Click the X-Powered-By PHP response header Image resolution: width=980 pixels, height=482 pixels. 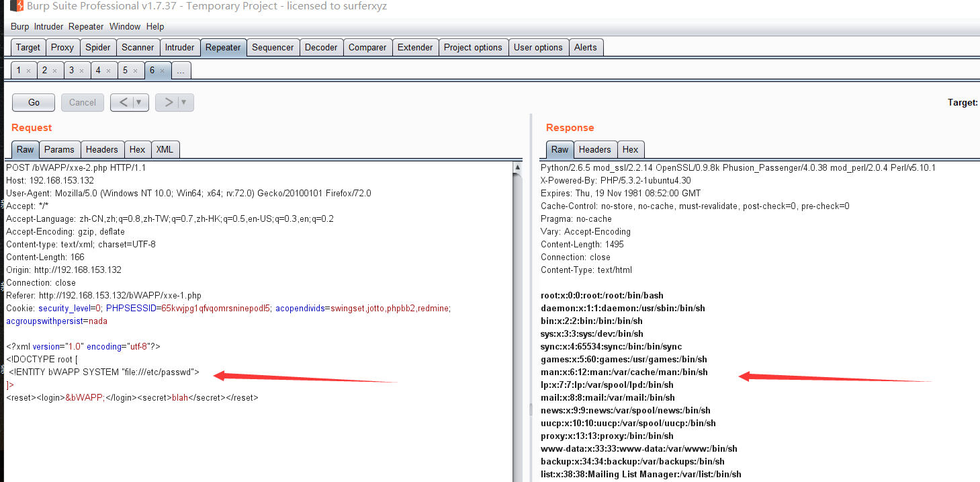coord(616,180)
